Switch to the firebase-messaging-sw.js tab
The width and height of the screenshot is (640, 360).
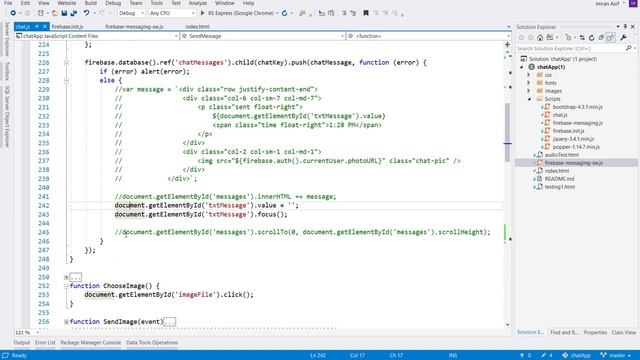(134, 27)
